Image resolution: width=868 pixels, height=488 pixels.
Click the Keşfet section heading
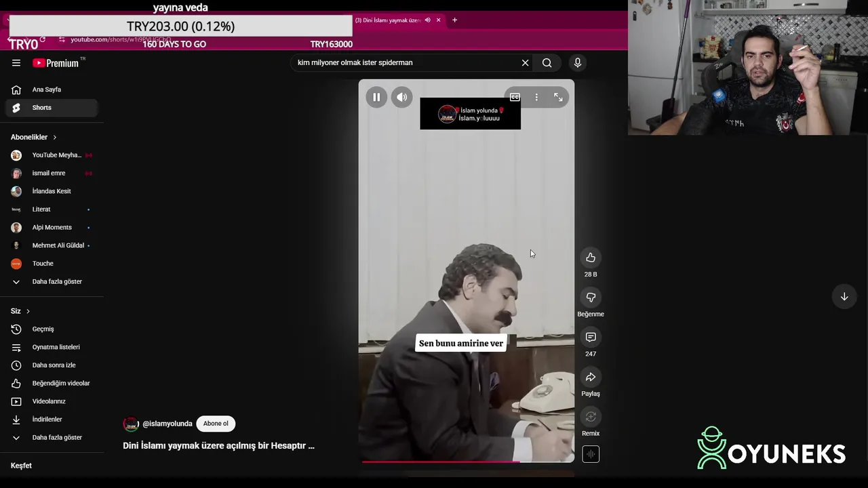coord(21,466)
